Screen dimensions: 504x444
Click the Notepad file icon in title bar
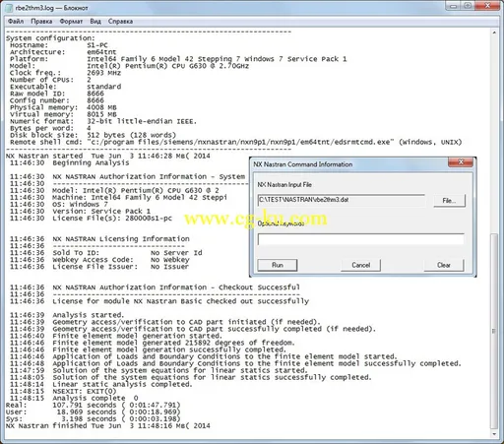tap(10, 8)
